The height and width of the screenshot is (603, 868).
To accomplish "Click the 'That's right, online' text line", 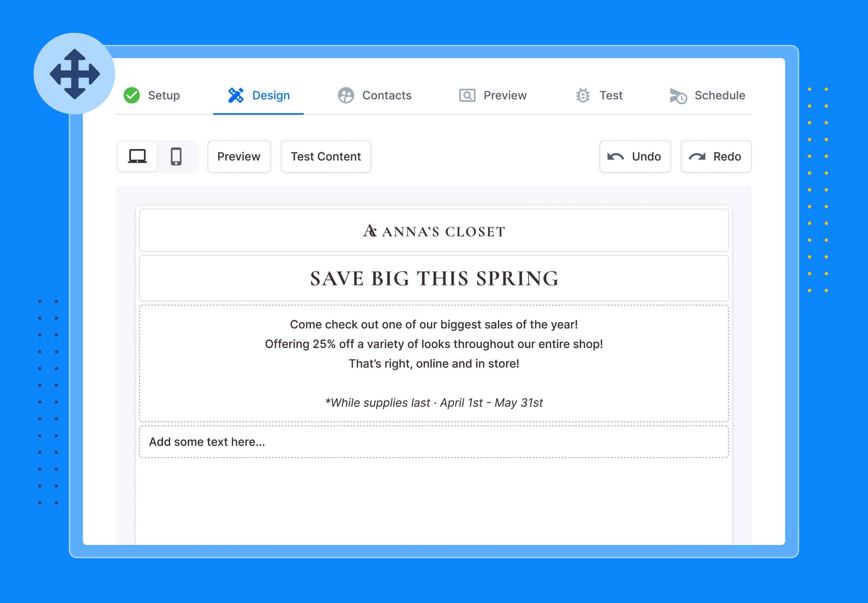I will (434, 363).
